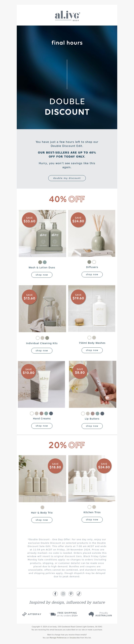The width and height of the screenshot is (134, 644).
Task: Click the al.ive body logo
Action: [67, 16]
